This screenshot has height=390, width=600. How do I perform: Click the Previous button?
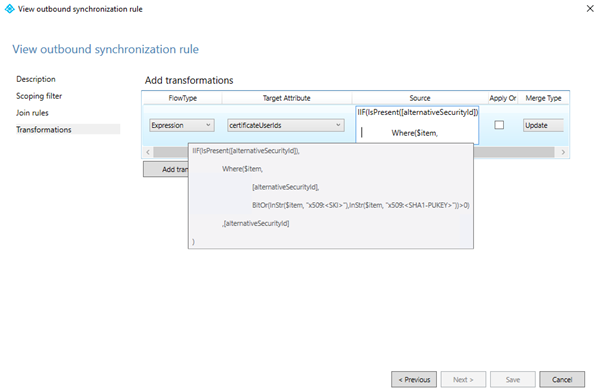414,379
